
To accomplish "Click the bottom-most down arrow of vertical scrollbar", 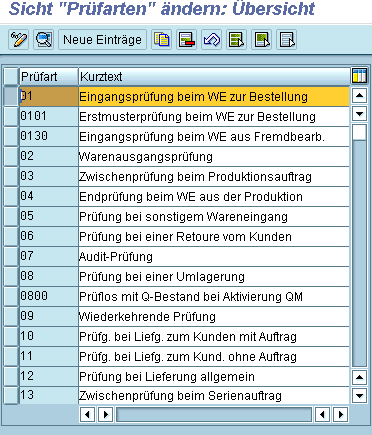I will click(359, 396).
